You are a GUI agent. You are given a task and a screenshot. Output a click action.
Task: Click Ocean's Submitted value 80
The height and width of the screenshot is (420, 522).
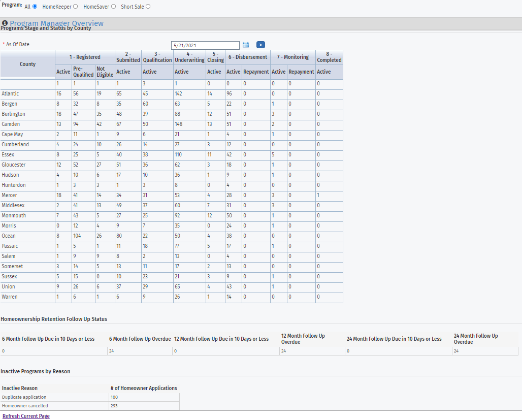click(119, 236)
